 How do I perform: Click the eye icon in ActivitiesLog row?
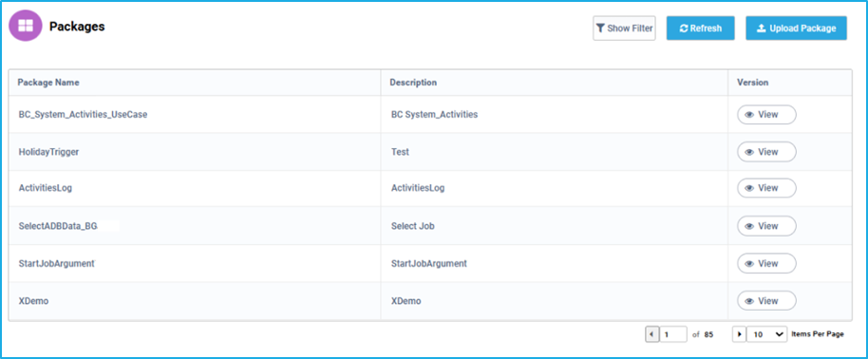(749, 188)
